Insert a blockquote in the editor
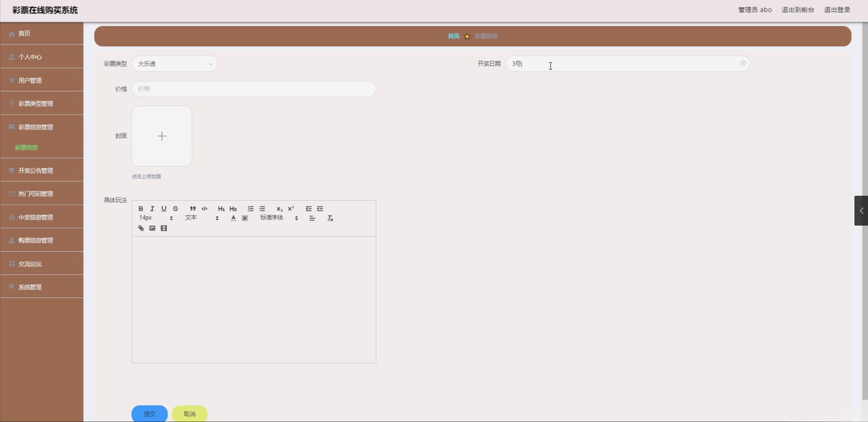 click(x=193, y=209)
